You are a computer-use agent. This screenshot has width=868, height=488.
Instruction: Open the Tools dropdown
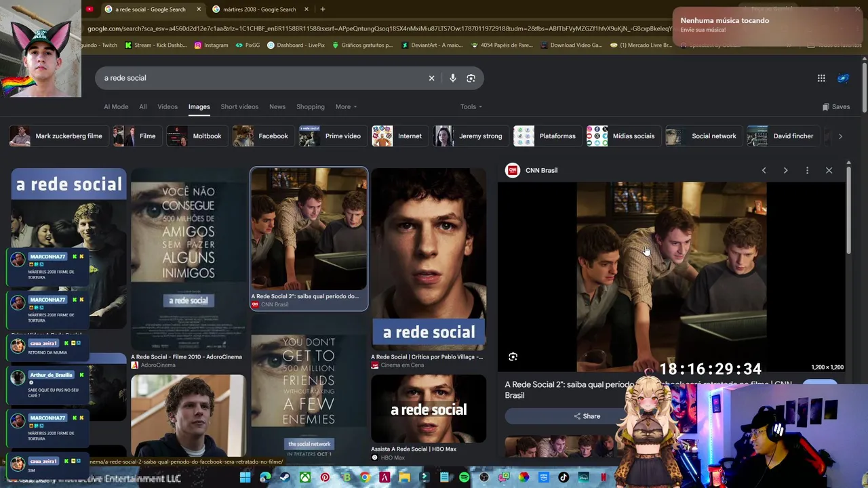(x=471, y=106)
